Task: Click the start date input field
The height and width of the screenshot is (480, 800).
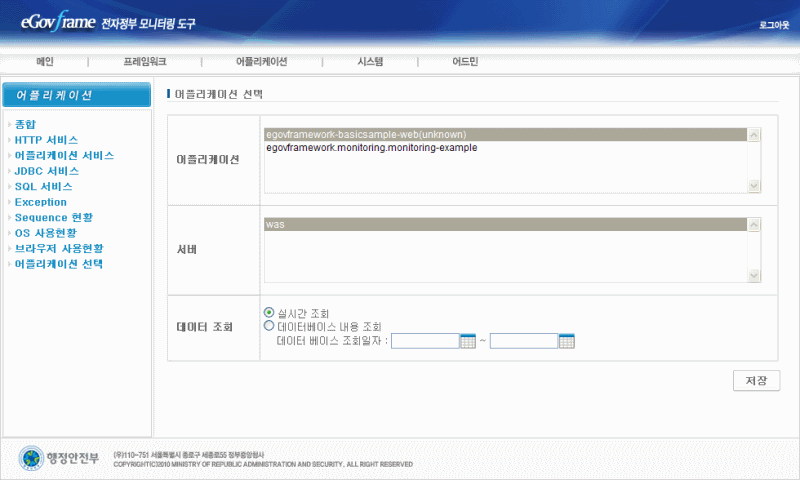Action: (425, 341)
